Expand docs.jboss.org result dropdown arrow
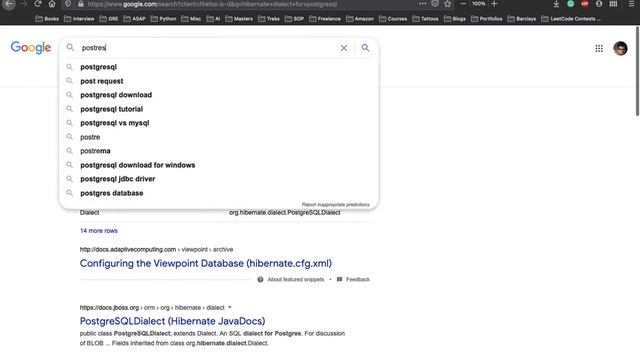This screenshot has width=640, height=360. [229, 307]
